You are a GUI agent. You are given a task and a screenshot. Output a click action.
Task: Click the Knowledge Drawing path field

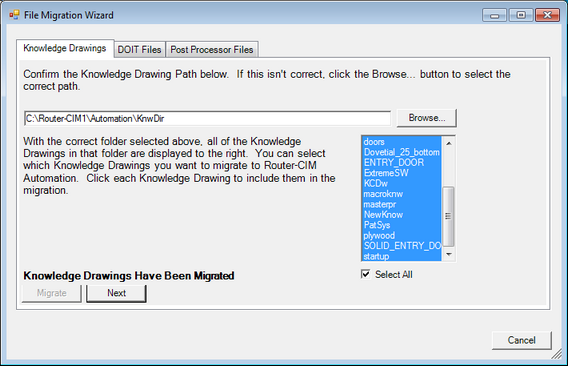coord(207,118)
